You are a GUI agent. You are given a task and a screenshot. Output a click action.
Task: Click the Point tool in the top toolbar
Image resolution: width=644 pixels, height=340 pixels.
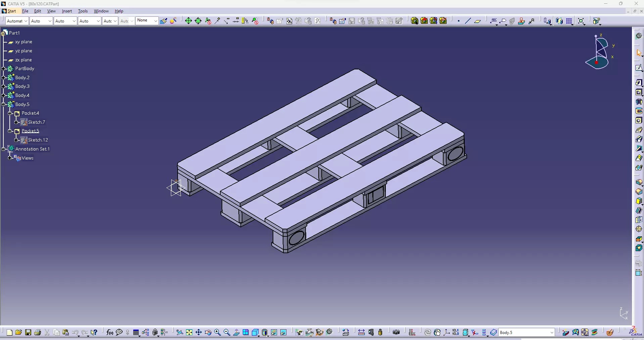click(459, 21)
